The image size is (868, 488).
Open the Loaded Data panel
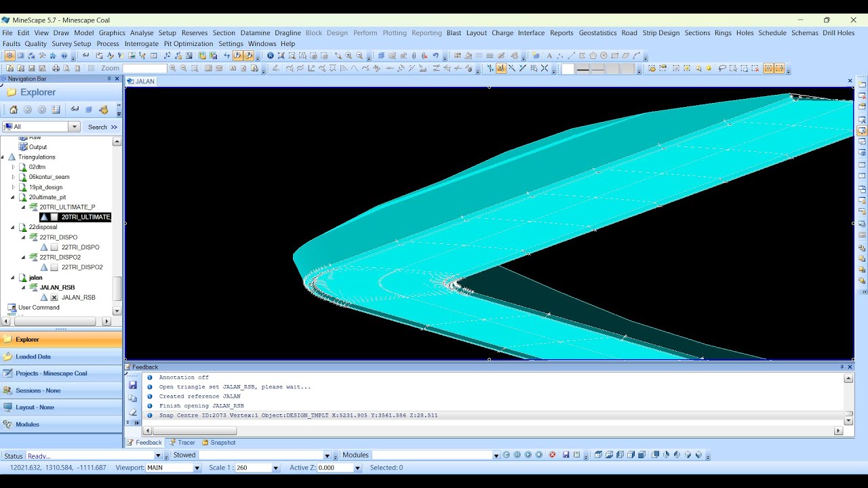click(61, 357)
